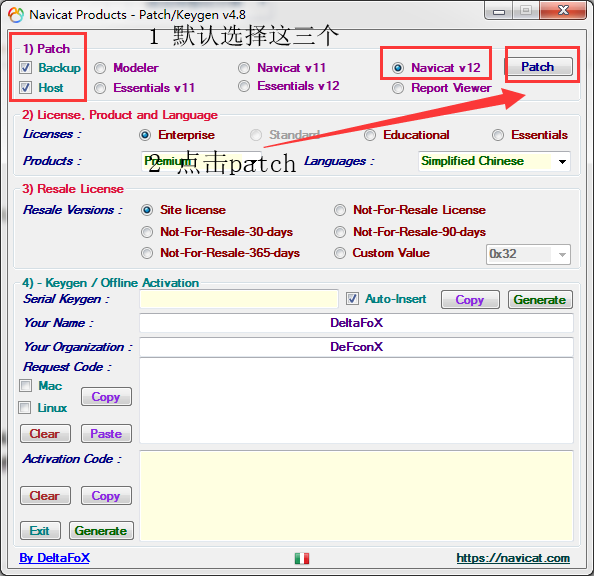Click Generate next to Serial Keygen
Screen dimensions: 594x576
(x=540, y=300)
